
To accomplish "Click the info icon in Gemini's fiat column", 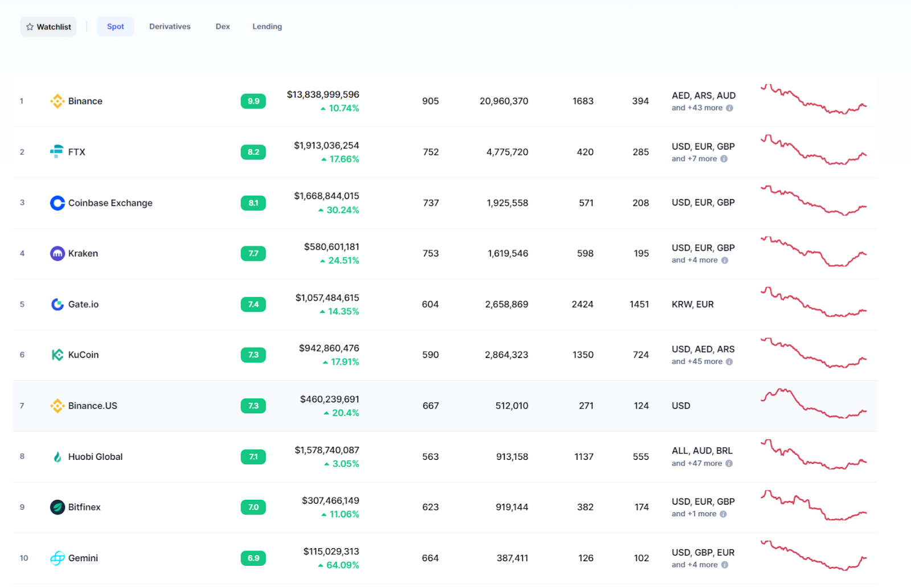I will coord(724,565).
